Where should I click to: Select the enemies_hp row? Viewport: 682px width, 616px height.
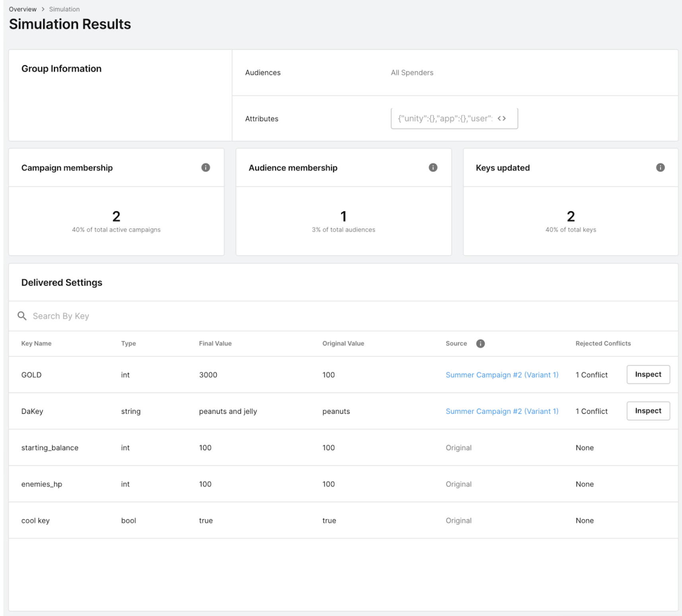[42, 484]
